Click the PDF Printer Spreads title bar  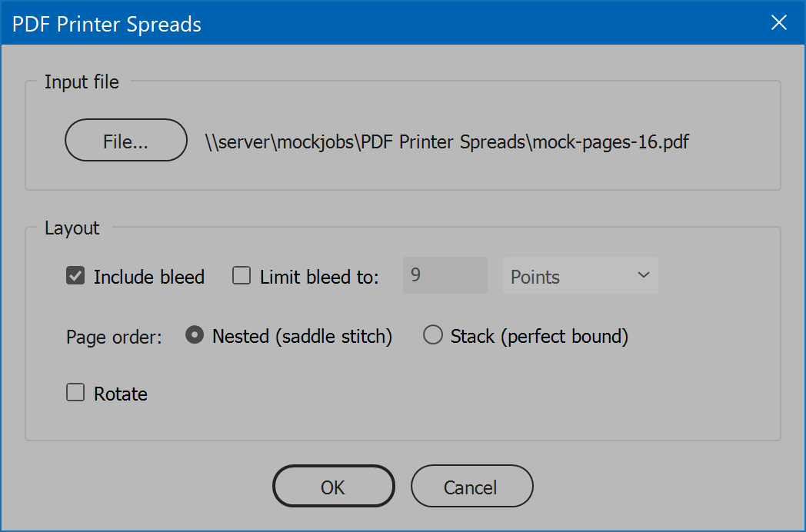click(385, 23)
